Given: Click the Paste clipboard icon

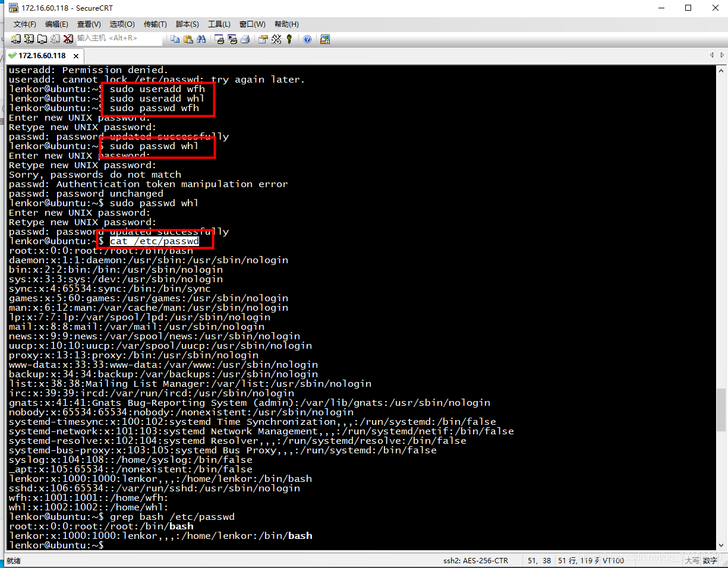Looking at the screenshot, I should [188, 39].
